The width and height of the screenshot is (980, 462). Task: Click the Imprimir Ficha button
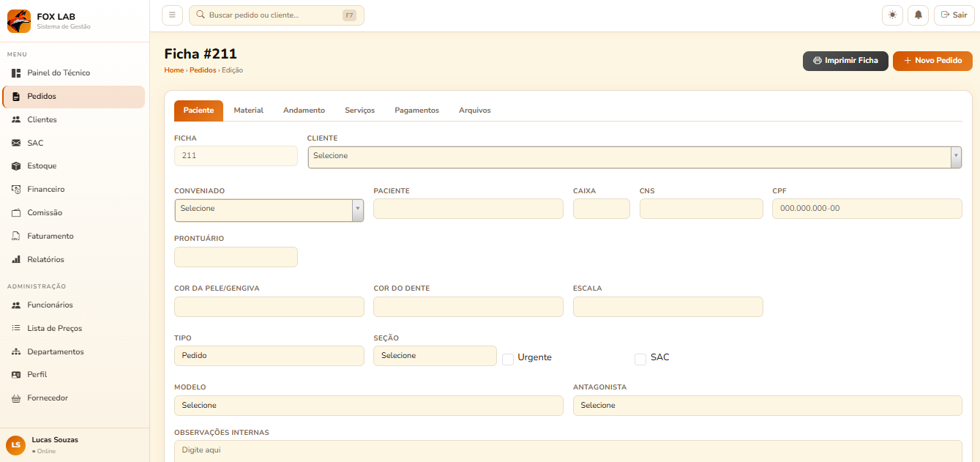click(x=845, y=61)
